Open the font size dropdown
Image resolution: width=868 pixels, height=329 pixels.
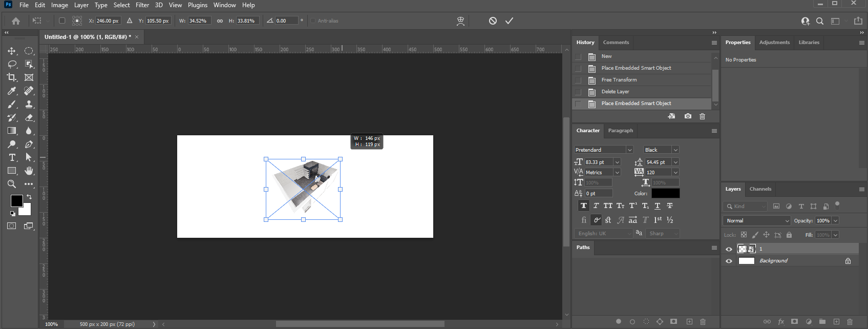(x=617, y=162)
